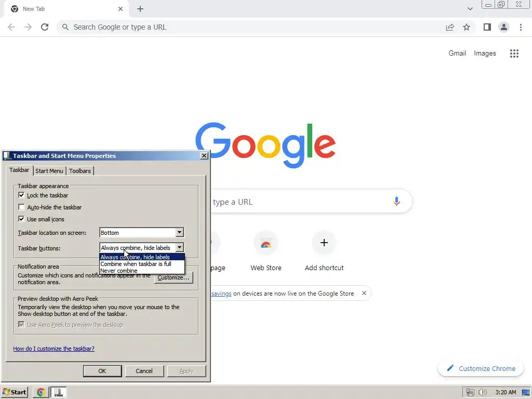This screenshot has width=532, height=399.
Task: Switch to the Toolbars tab
Action: coord(80,170)
